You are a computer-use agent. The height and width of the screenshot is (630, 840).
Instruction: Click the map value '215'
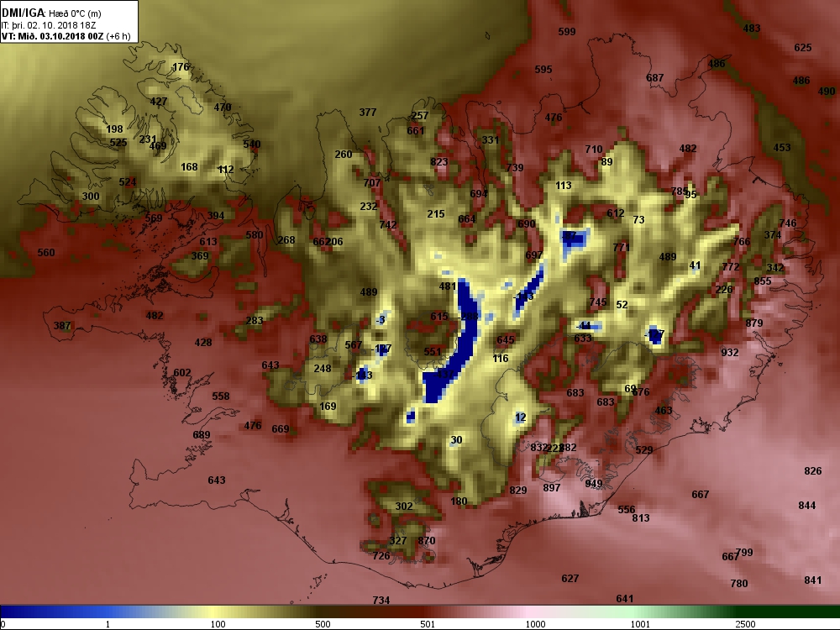[x=436, y=213]
